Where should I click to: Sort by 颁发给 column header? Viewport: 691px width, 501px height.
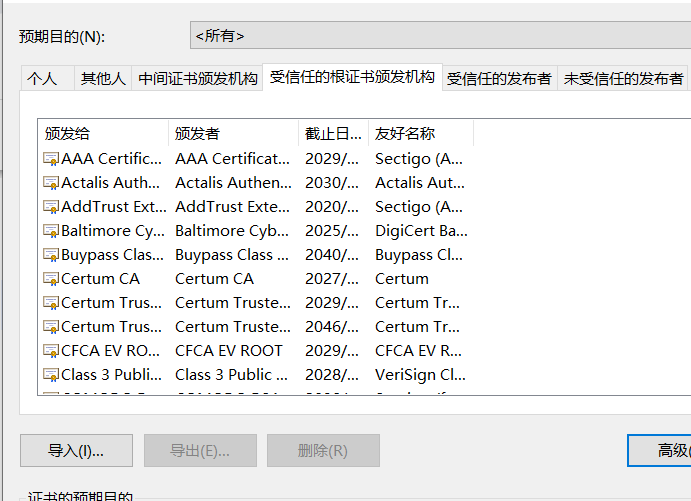coord(103,133)
